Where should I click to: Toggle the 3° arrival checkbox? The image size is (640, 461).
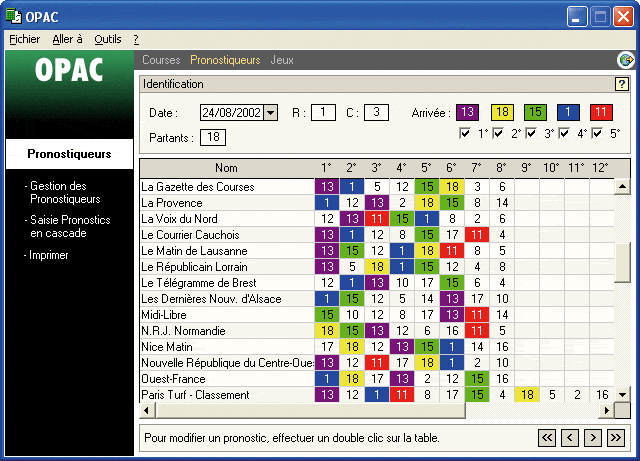[531, 133]
